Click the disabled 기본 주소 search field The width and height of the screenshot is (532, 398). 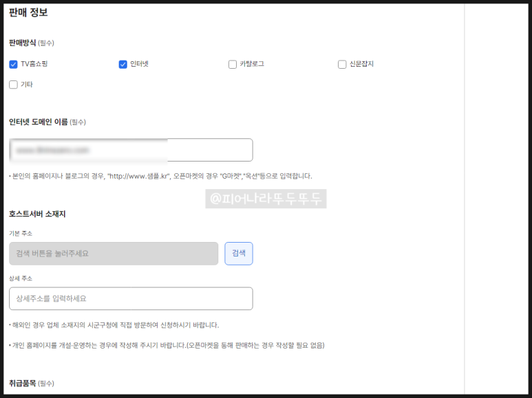click(x=114, y=254)
